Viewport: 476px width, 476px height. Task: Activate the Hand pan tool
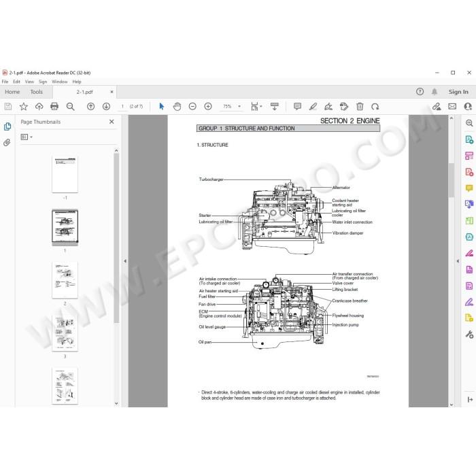(177, 107)
